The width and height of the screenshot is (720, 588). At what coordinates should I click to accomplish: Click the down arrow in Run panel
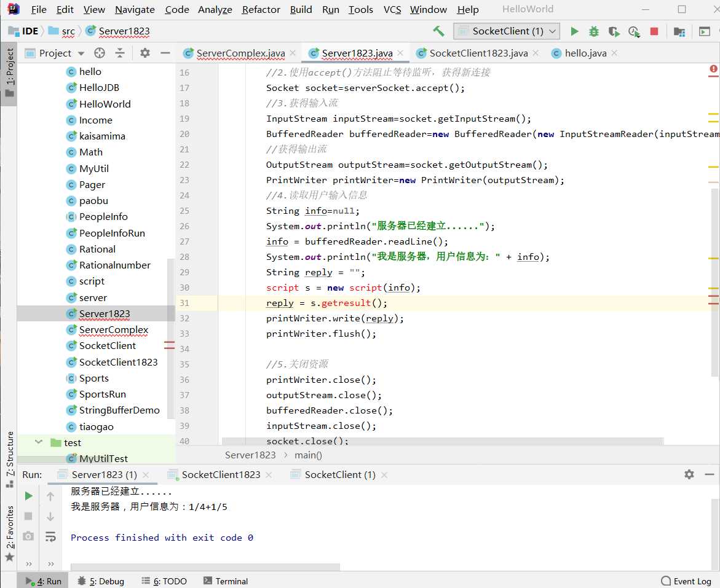(50, 516)
